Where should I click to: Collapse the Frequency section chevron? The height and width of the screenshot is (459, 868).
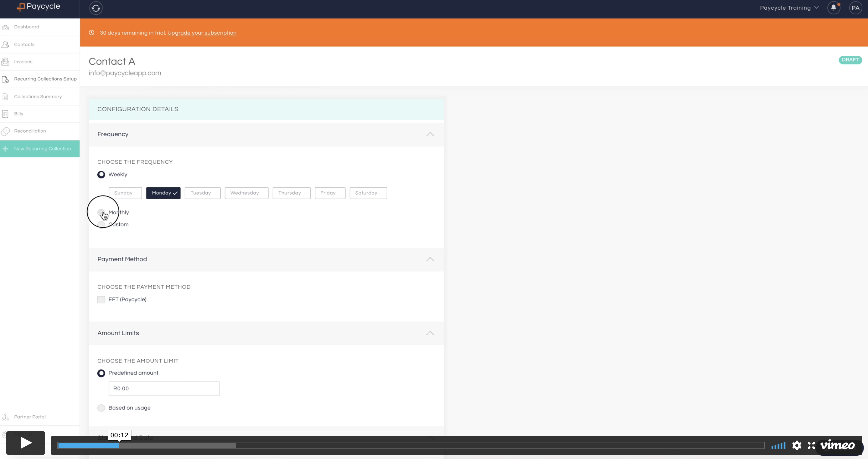429,134
